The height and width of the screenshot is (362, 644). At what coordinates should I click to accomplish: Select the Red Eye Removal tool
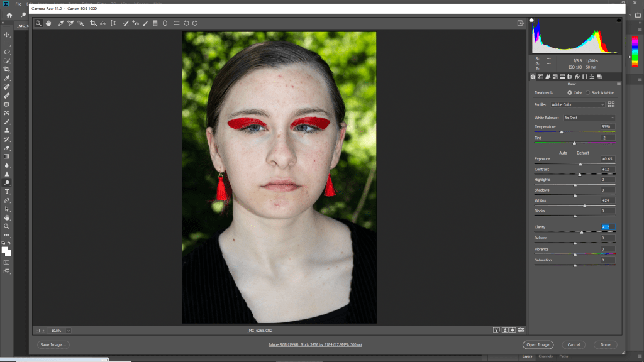tap(136, 23)
